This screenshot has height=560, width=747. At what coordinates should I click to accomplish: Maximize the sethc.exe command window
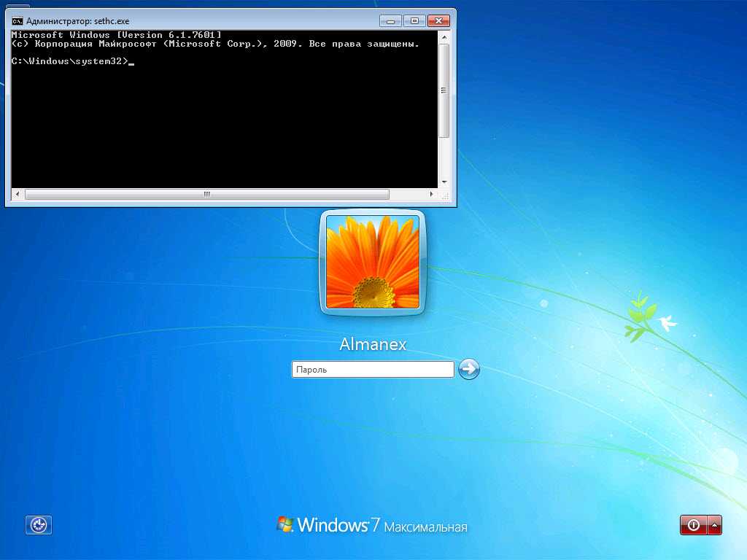click(414, 20)
